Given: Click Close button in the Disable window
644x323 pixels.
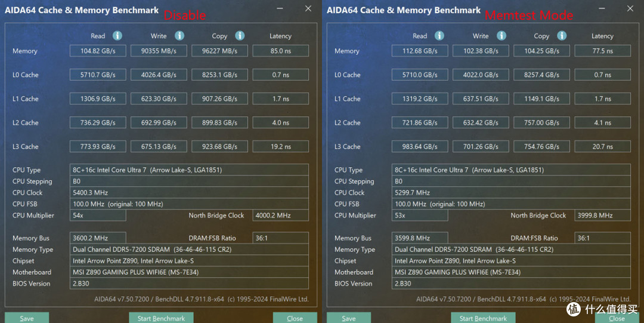Looking at the screenshot, I should pyautogui.click(x=295, y=318).
